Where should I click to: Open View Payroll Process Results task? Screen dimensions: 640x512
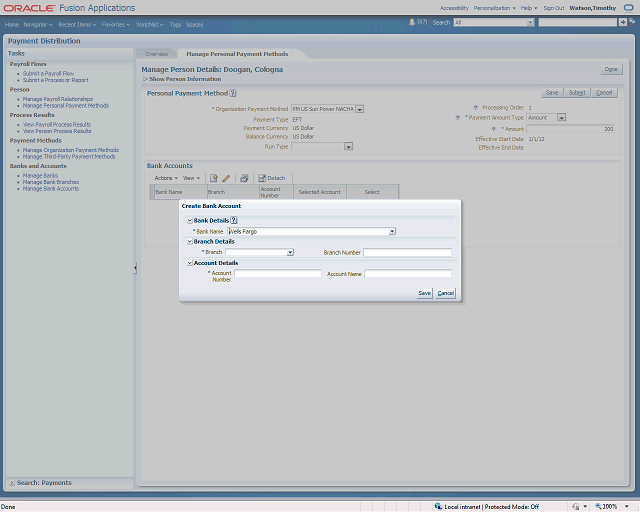click(57, 125)
